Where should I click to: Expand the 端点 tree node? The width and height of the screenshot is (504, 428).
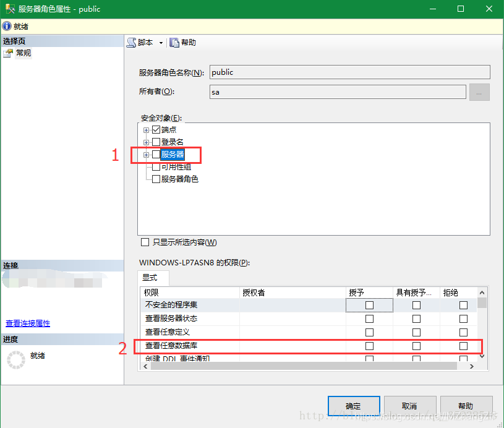tap(146, 131)
